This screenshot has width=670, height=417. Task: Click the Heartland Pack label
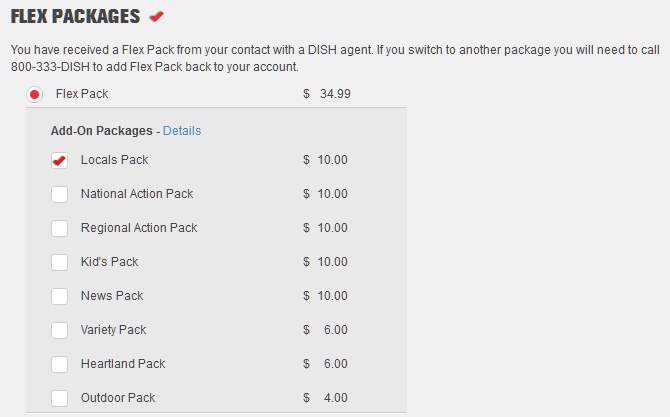pyautogui.click(x=123, y=364)
